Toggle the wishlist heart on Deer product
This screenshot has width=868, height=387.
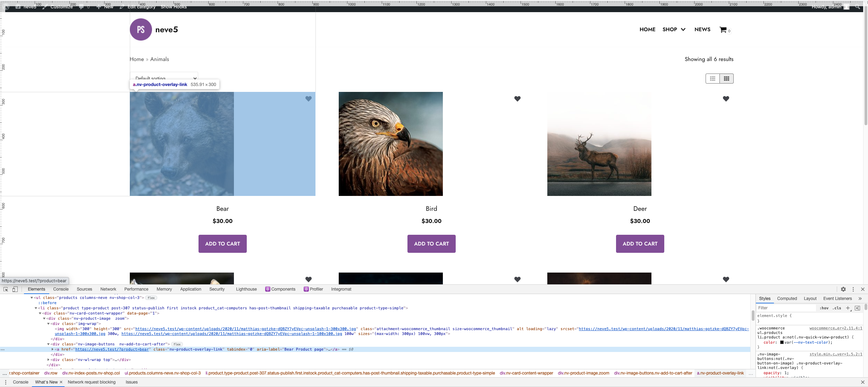click(x=726, y=99)
